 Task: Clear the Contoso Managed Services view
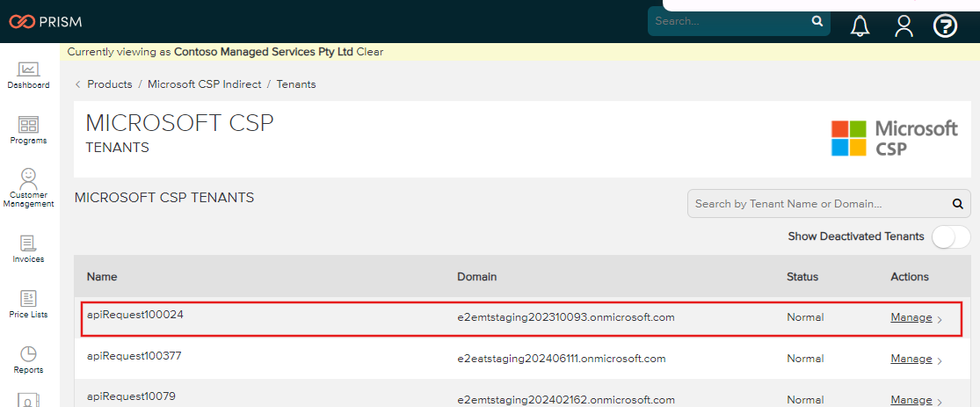(x=370, y=52)
